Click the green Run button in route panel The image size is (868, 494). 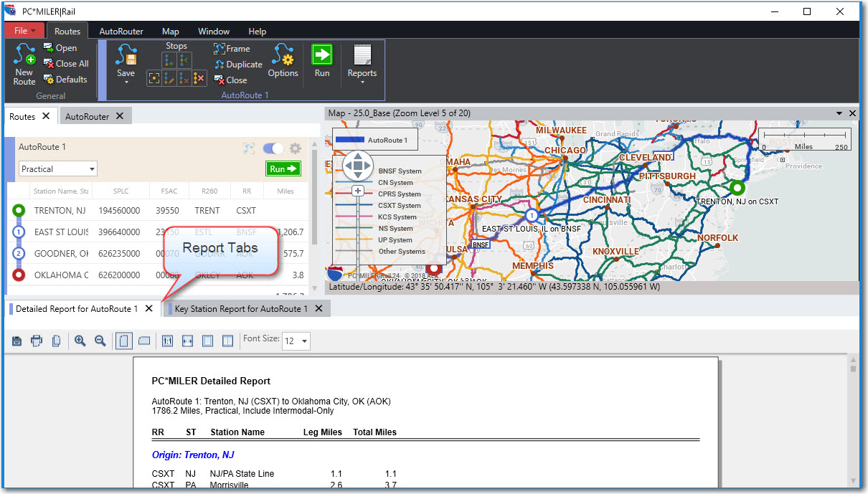283,169
